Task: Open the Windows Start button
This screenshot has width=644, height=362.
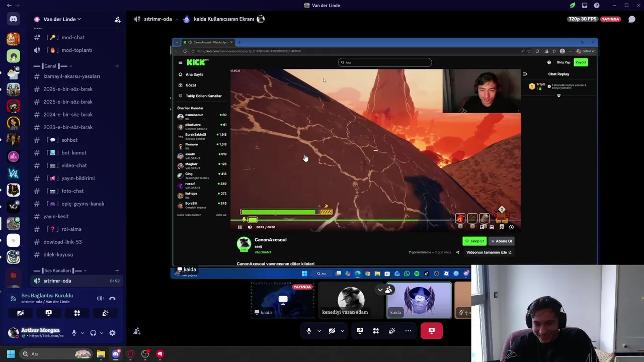Action: click(x=11, y=354)
